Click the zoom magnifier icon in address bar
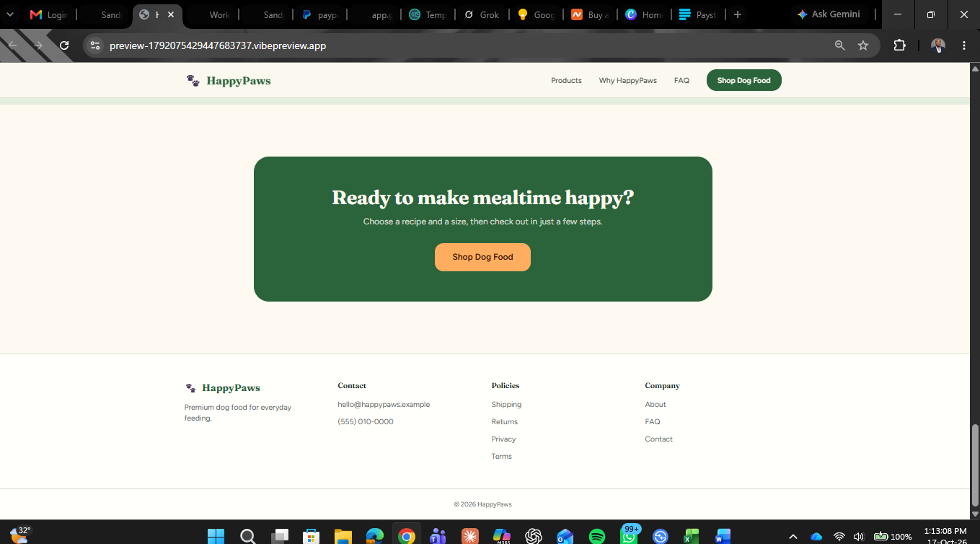 click(x=839, y=45)
